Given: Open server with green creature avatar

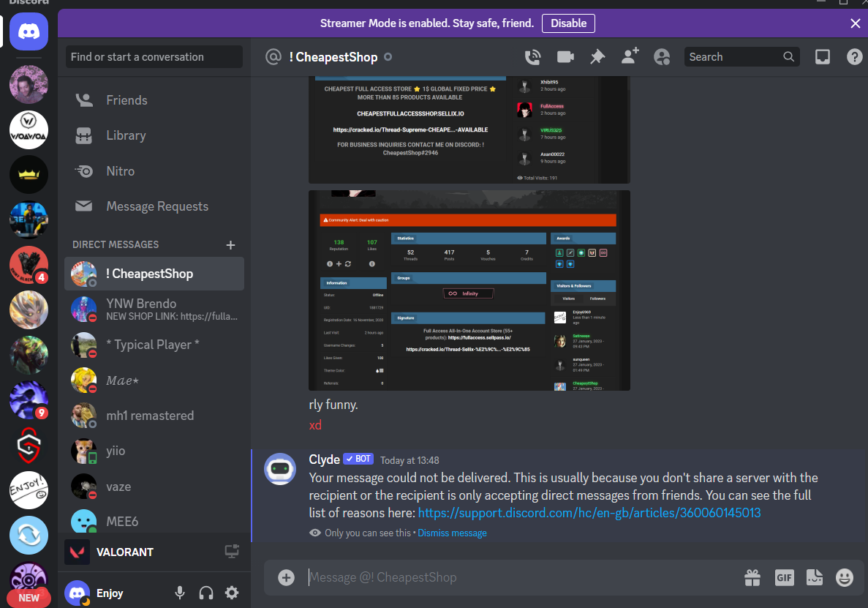Looking at the screenshot, I should (x=29, y=355).
